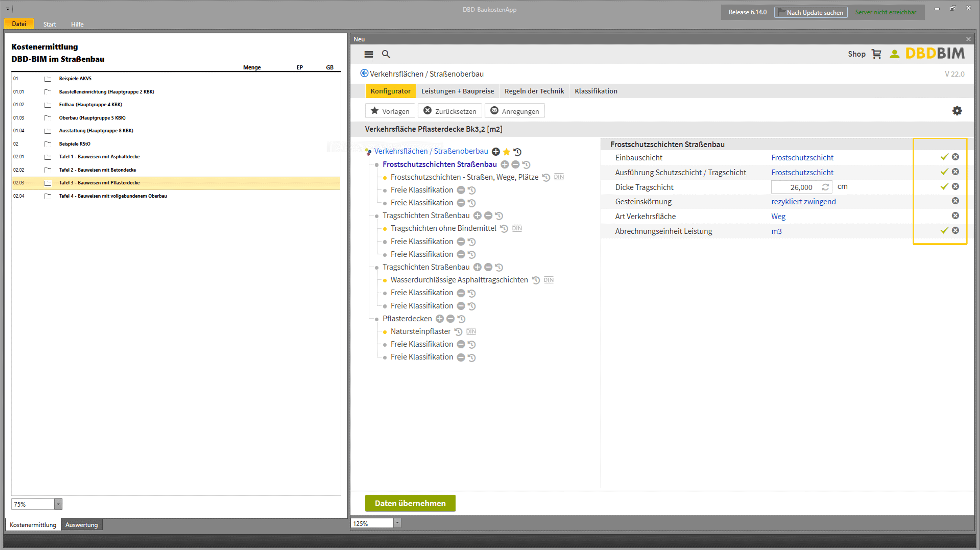Image resolution: width=980 pixels, height=550 pixels.
Task: Open the Regeln der Technik tab
Action: tap(534, 91)
